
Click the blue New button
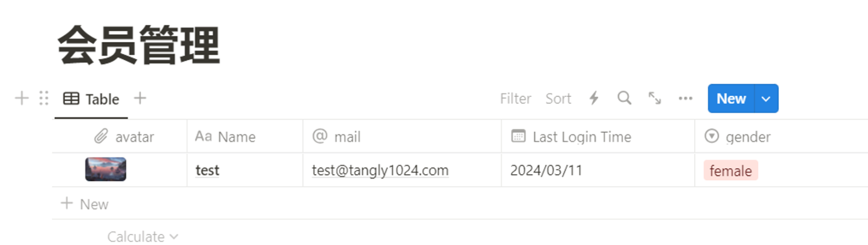(x=731, y=99)
